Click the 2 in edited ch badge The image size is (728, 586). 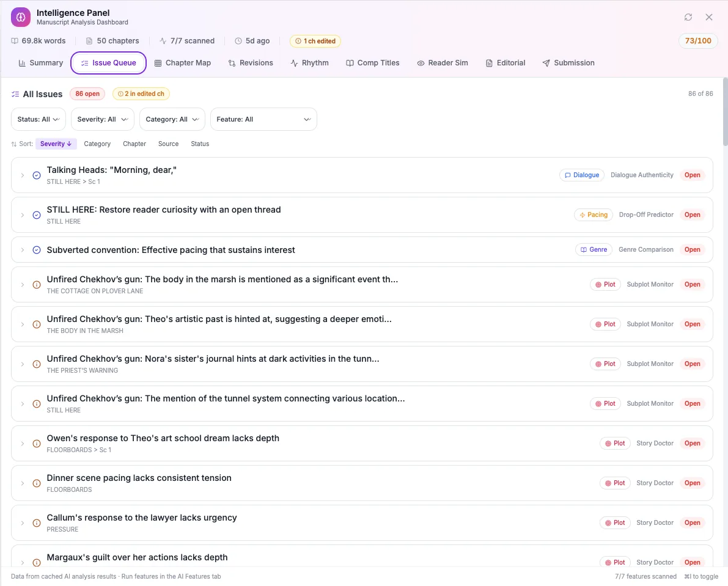(x=141, y=93)
